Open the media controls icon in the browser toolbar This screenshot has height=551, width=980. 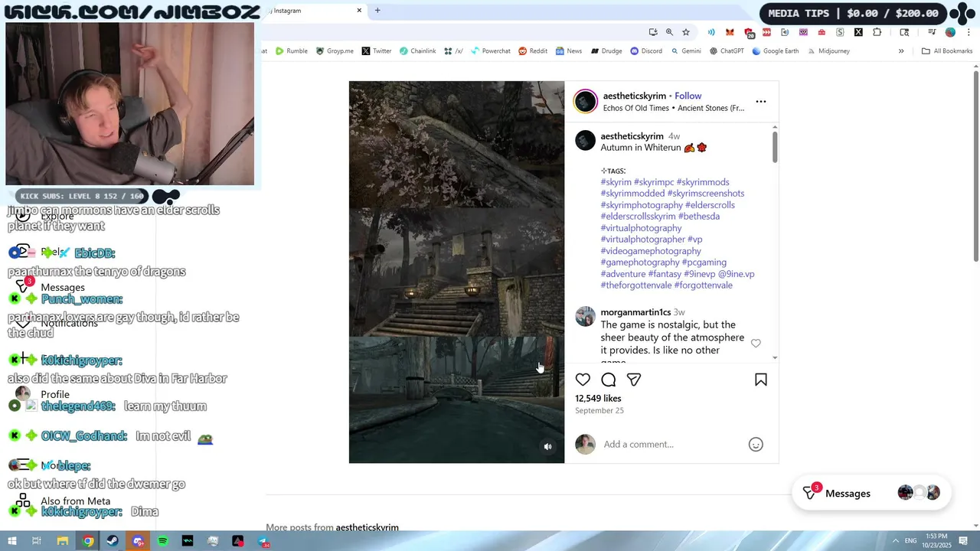click(x=932, y=32)
